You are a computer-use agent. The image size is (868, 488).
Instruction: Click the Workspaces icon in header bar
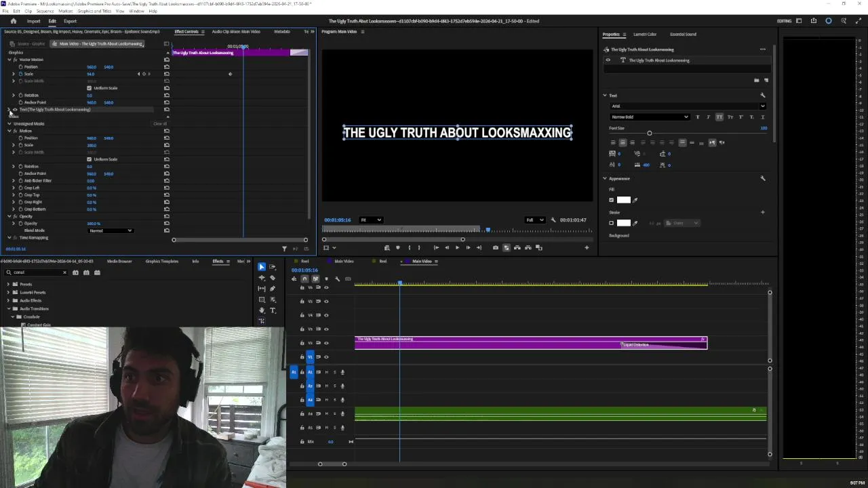[x=799, y=21]
